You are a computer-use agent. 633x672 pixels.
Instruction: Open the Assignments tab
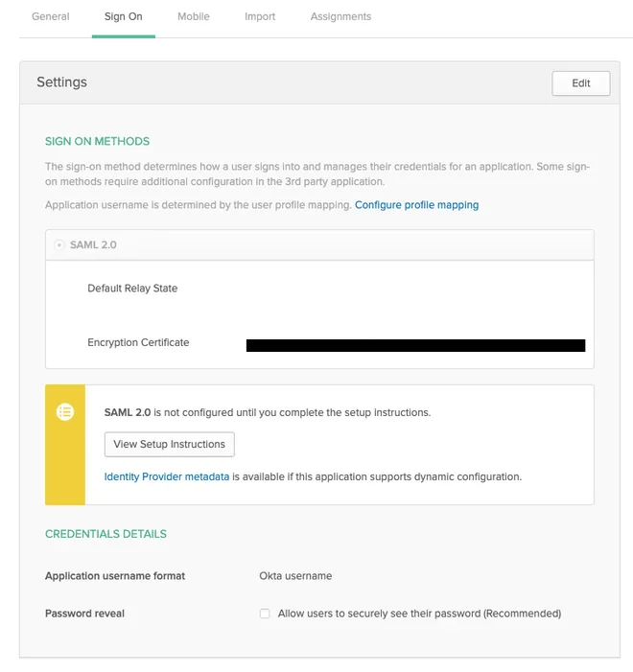click(340, 16)
